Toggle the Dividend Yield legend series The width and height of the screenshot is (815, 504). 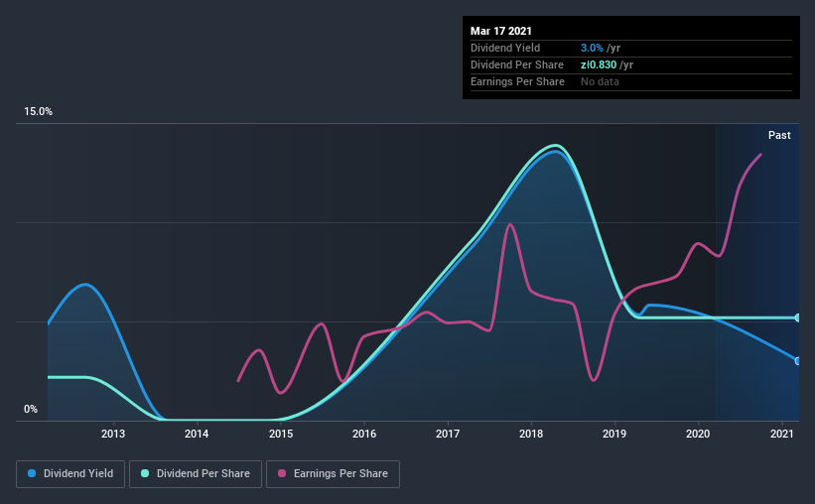point(70,474)
